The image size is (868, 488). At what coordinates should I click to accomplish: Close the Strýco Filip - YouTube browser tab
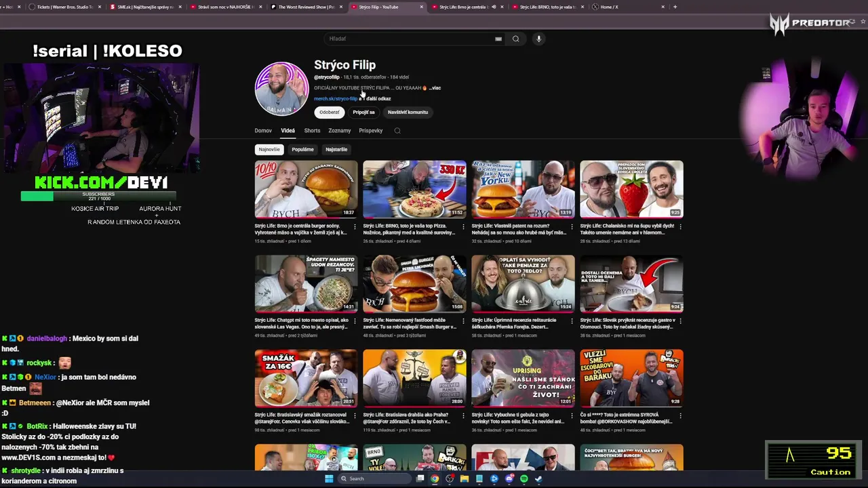(422, 7)
